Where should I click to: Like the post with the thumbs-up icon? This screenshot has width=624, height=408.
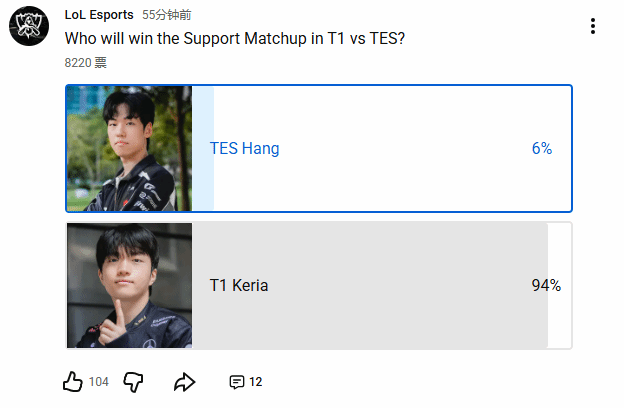click(x=73, y=382)
